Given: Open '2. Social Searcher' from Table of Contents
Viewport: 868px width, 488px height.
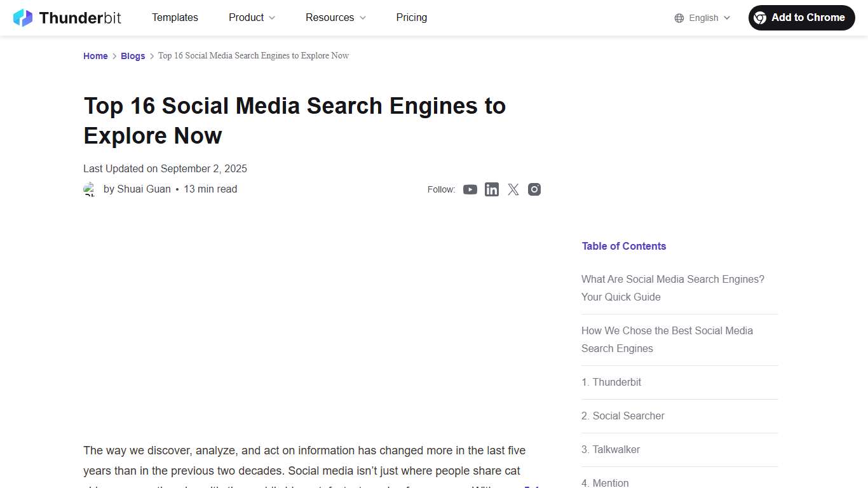Looking at the screenshot, I should click(623, 416).
